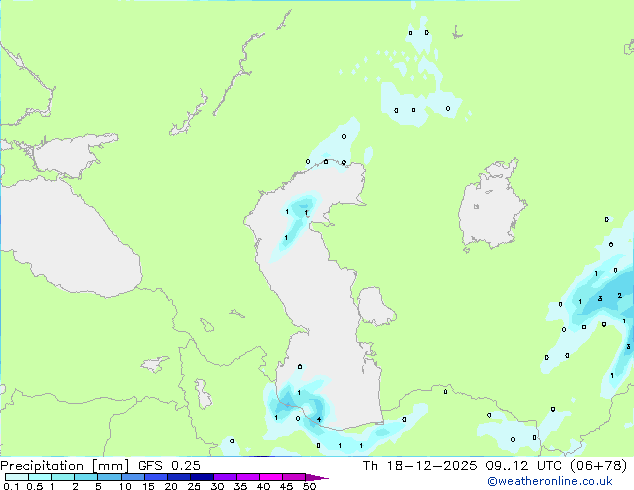
Task: Click the '2' precipitation value on map
Action: 619,296
